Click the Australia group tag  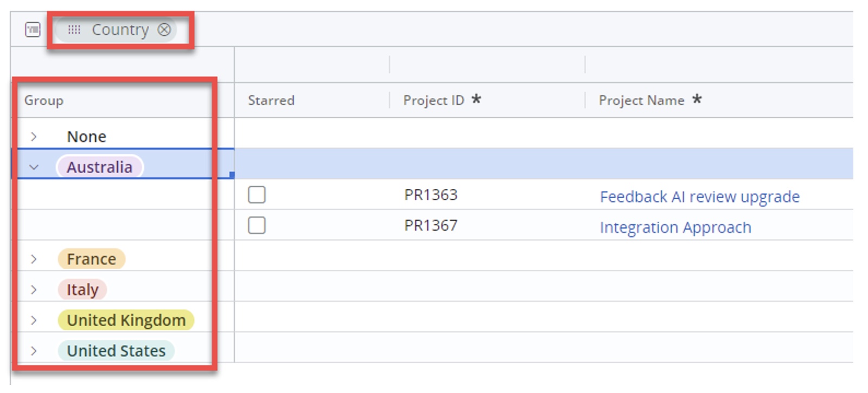pyautogui.click(x=99, y=167)
